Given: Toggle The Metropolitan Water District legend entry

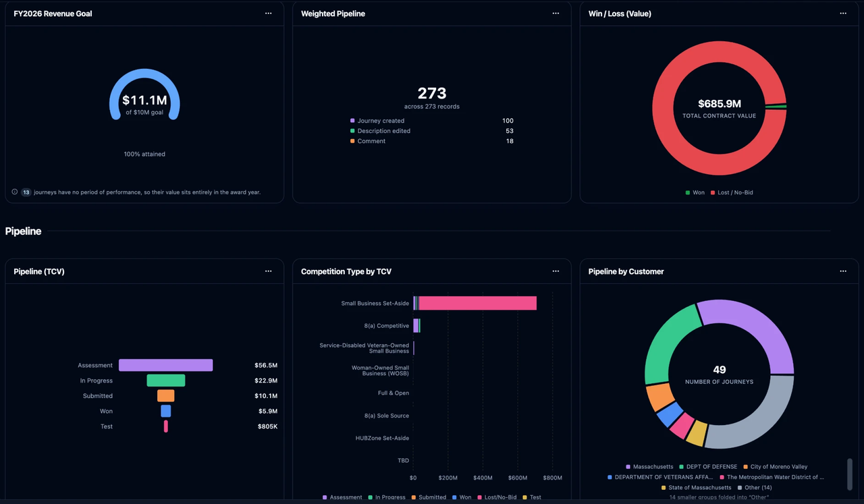Looking at the screenshot, I should pyautogui.click(x=772, y=477).
